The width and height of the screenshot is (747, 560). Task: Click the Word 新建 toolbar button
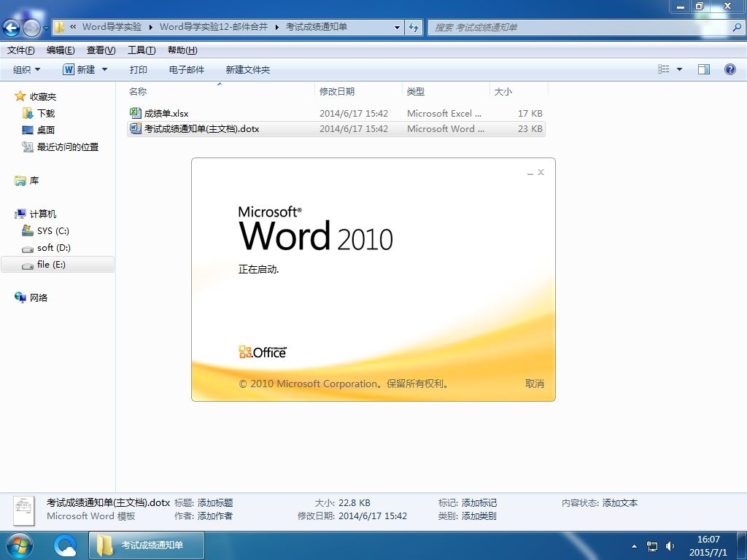(79, 69)
